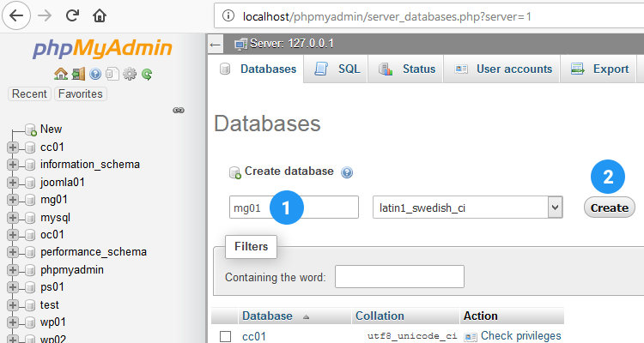Click the Home icon under phpMyAdmin logo
Screen dimensions: 644x343
pos(61,74)
